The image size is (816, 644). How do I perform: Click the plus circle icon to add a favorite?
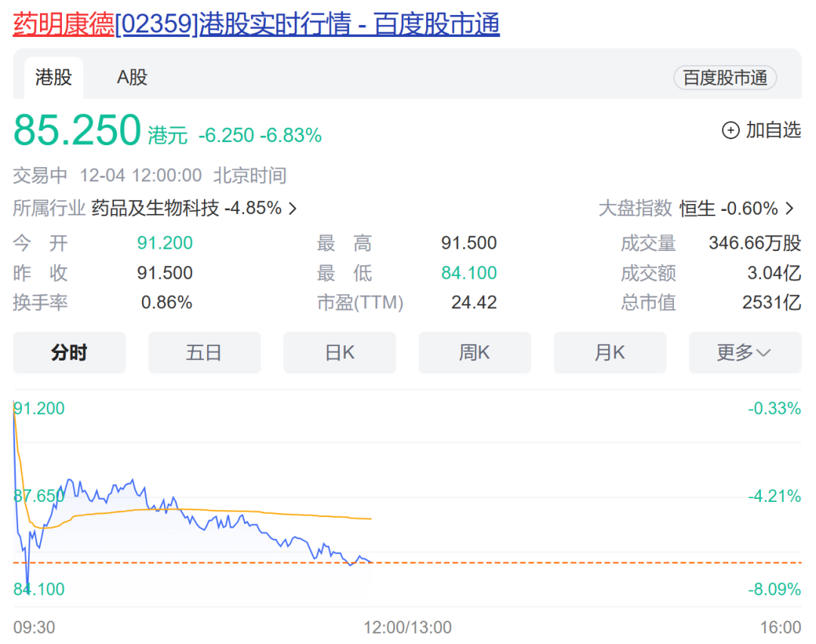731,130
